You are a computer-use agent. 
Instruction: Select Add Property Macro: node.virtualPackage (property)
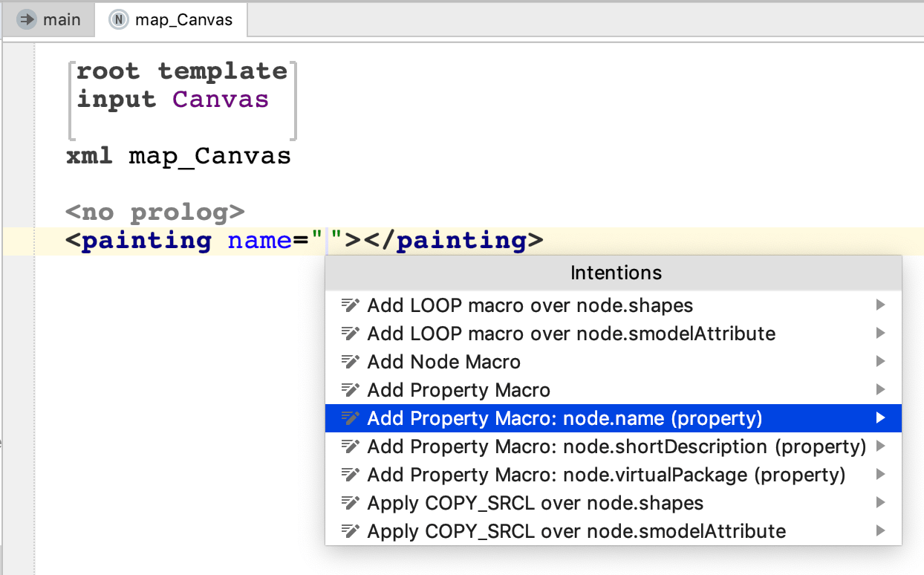pyautogui.click(x=605, y=475)
